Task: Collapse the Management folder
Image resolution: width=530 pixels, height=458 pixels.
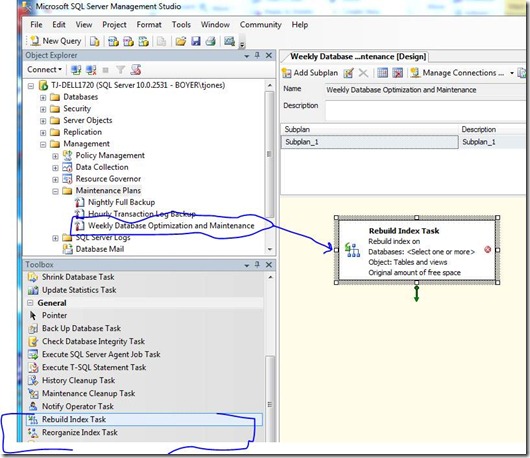Action: click(43, 144)
